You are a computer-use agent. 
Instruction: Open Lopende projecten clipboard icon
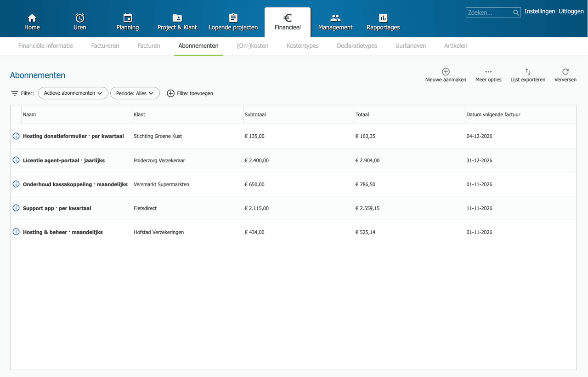click(x=233, y=18)
